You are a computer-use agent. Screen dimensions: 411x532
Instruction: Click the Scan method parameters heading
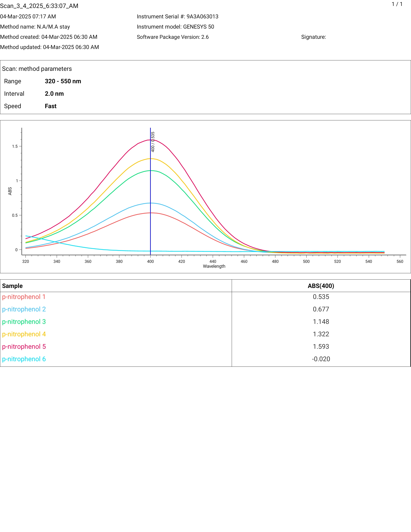(x=37, y=69)
